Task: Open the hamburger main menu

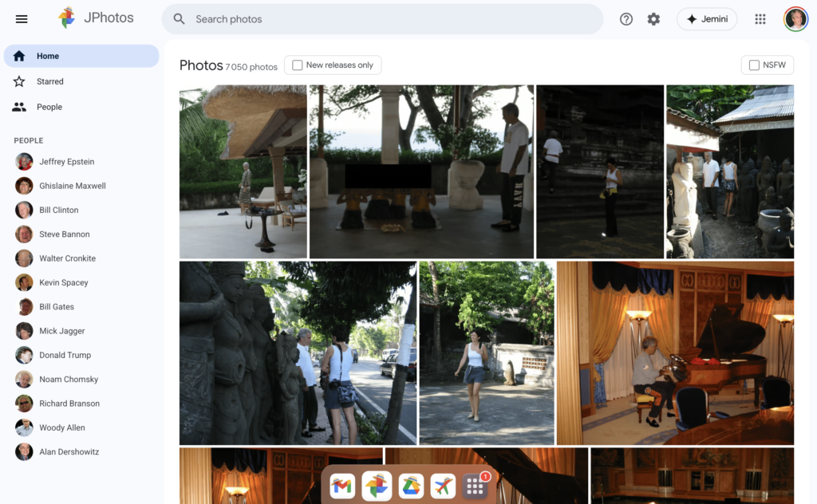Action: click(x=22, y=19)
